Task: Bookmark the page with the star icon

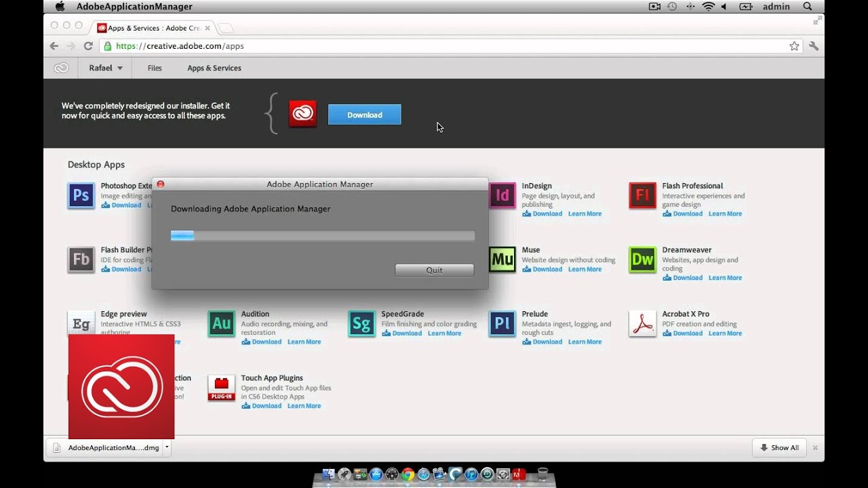Action: click(794, 46)
